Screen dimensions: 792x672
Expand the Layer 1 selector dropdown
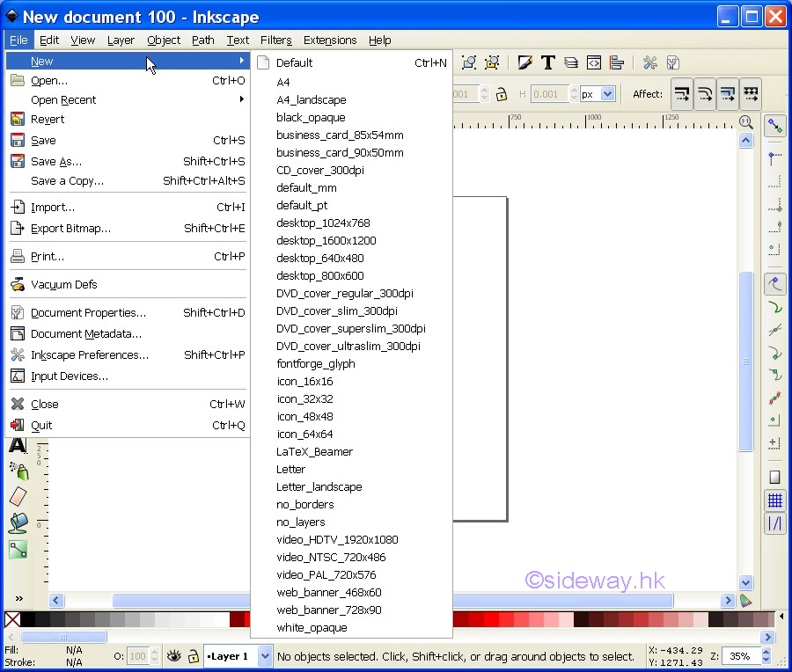point(263,656)
